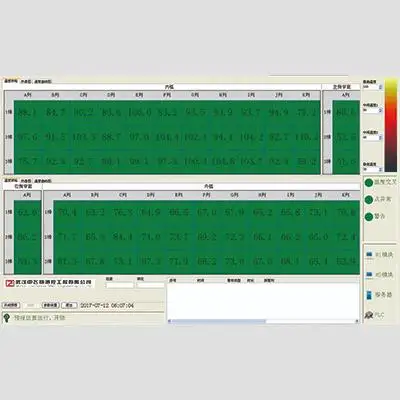This screenshot has width=400, height=400.
Task: Adjust the second temperature threshold stepper
Action: tap(380, 110)
